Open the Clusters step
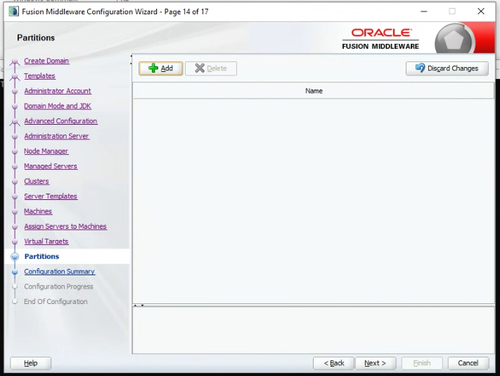 36,181
